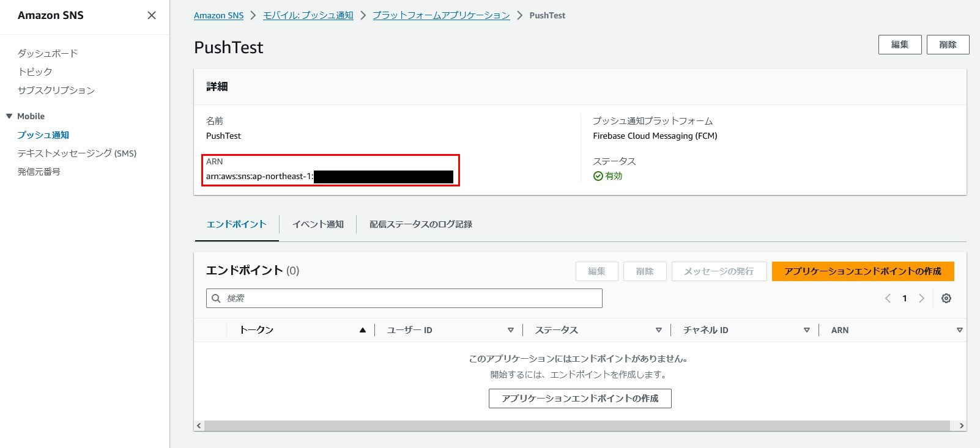Switch to the イベント通知 tab
This screenshot has height=448, width=980.
(x=318, y=224)
